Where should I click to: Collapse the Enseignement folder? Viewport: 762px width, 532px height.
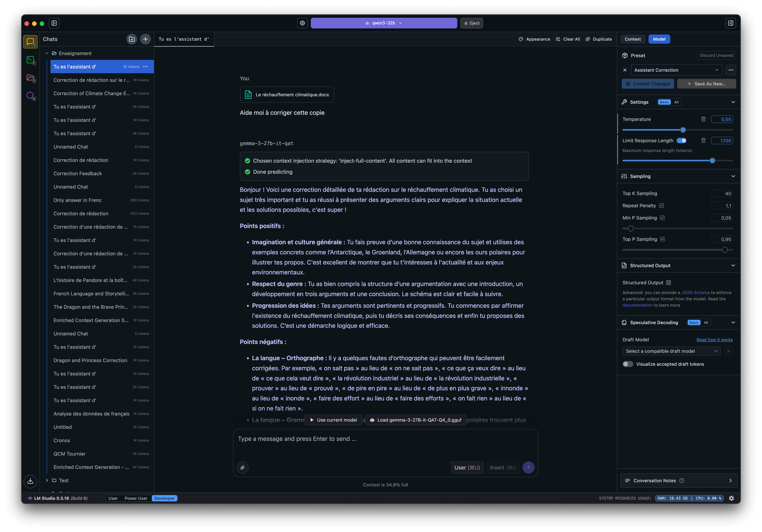click(47, 53)
